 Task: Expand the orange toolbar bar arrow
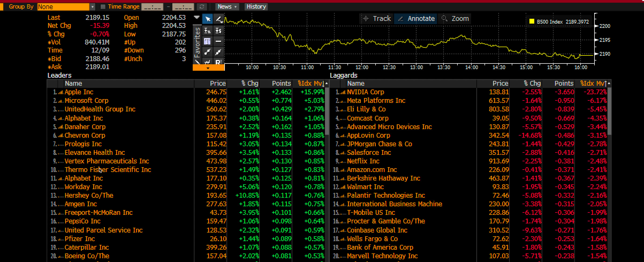tap(208, 68)
